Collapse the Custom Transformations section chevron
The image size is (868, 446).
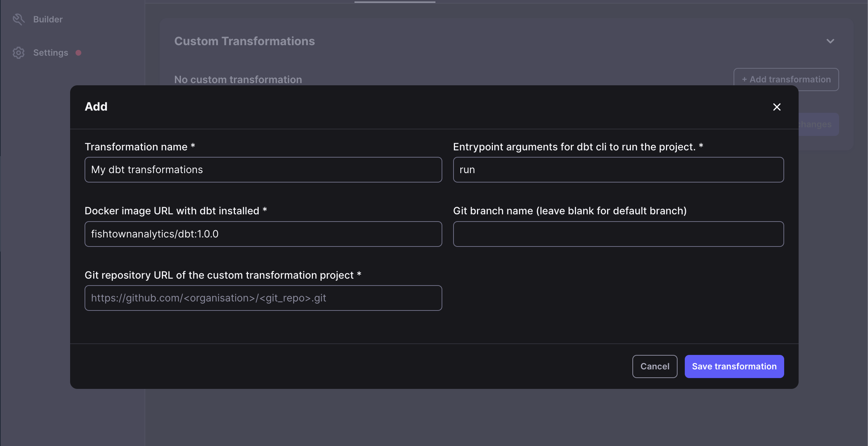tap(830, 41)
